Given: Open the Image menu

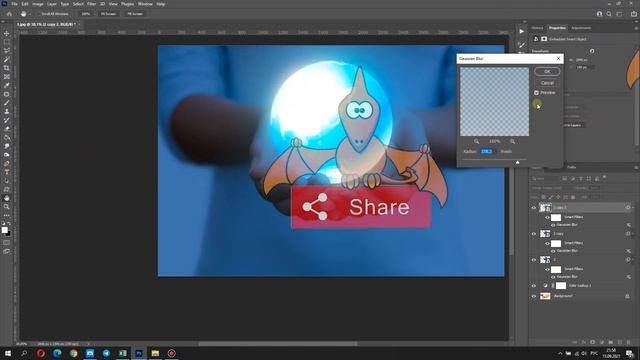Looking at the screenshot, I should 38,4.
